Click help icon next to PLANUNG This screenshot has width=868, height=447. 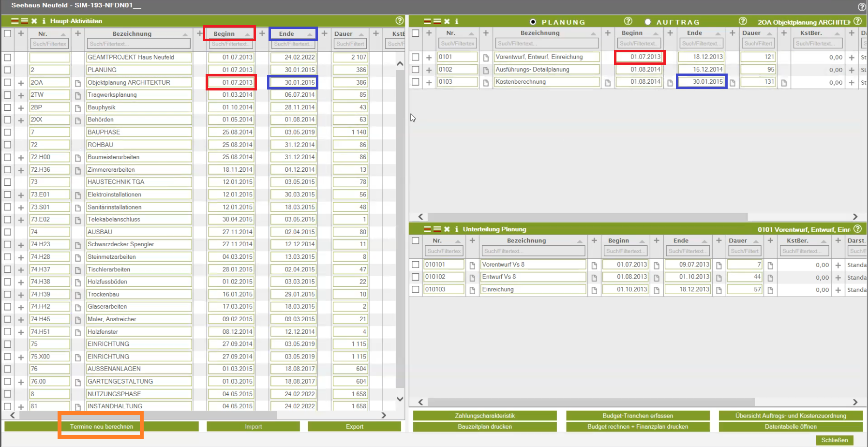point(628,21)
